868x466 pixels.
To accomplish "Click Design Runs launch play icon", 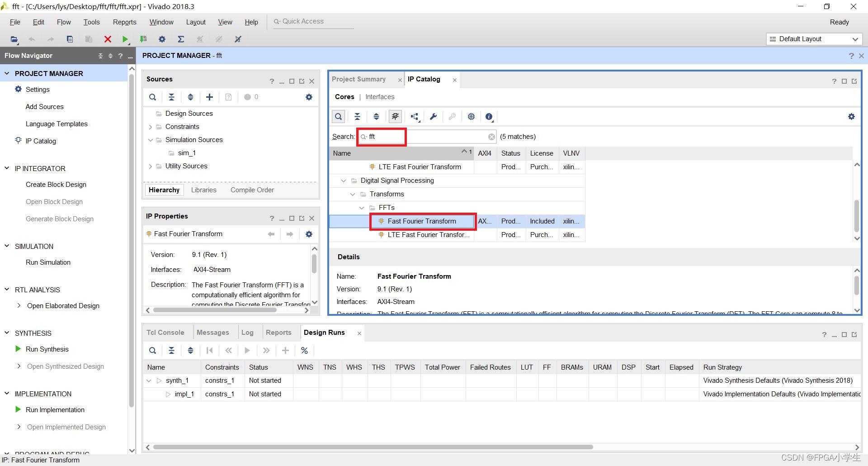I will (247, 350).
